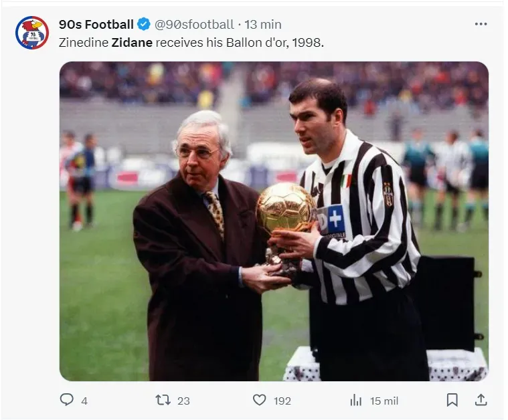
Task: Share the tweet via share icon
Action: click(481, 400)
